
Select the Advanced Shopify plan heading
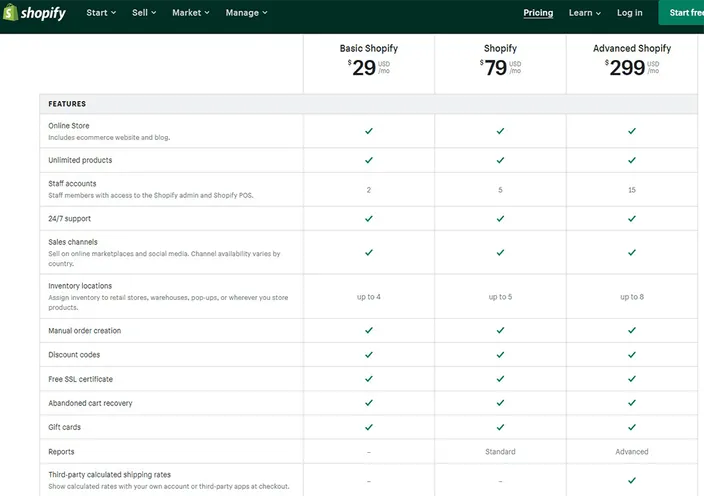[632, 48]
